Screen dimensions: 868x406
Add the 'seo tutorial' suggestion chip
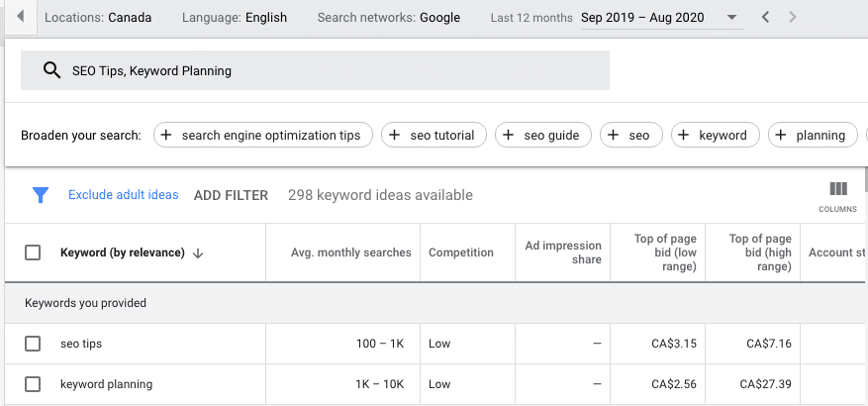(x=434, y=135)
